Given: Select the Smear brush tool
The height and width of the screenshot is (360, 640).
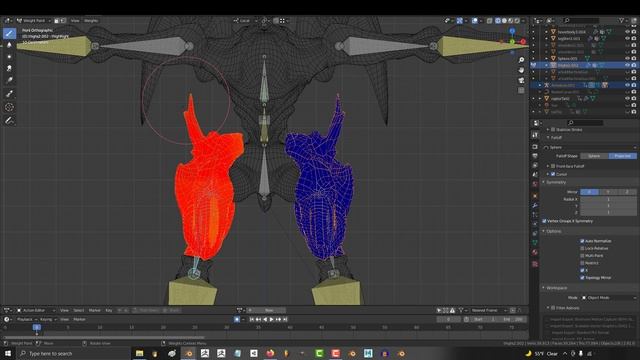Looking at the screenshot, I should (9, 68).
